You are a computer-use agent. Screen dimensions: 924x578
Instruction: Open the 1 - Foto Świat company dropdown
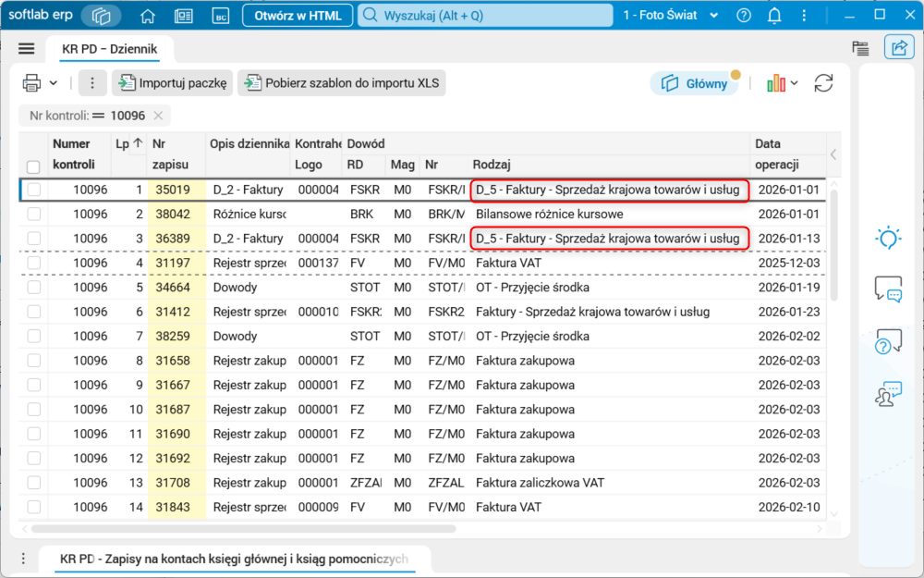pyautogui.click(x=671, y=16)
